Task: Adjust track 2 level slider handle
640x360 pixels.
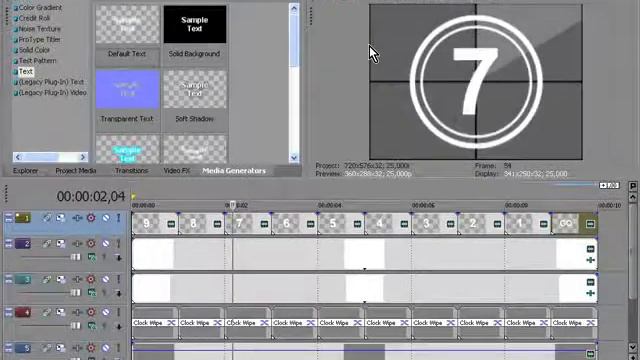Action: [x=76, y=257]
